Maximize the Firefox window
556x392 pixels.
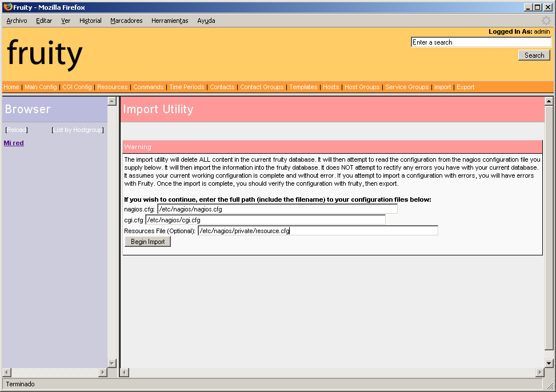tap(538, 7)
